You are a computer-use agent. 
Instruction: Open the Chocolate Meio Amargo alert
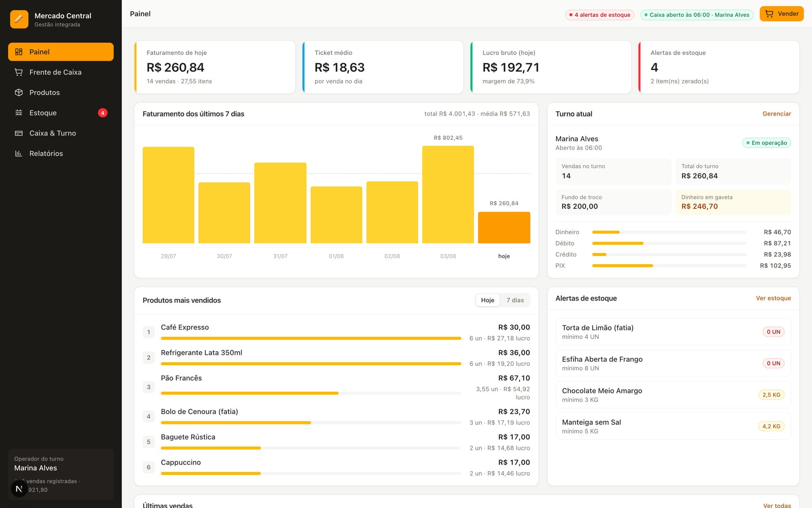point(673,395)
